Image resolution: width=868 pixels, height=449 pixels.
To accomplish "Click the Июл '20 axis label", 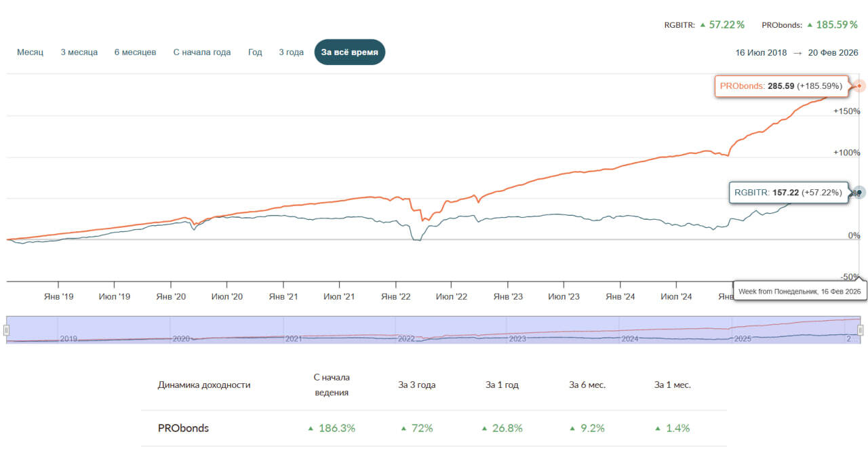I will (x=227, y=296).
